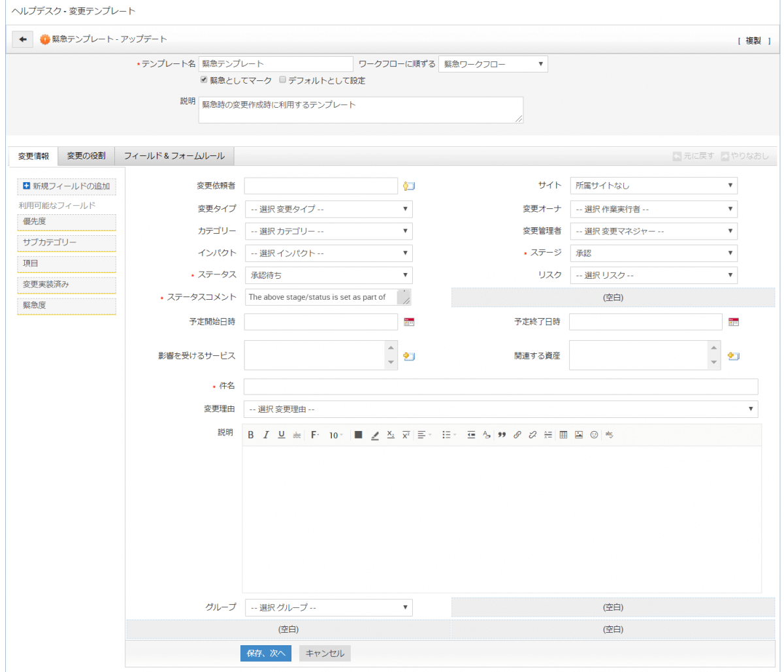Insert a hyperlink in description editor
Image resolution: width=784 pixels, height=672 pixels.
click(517, 435)
